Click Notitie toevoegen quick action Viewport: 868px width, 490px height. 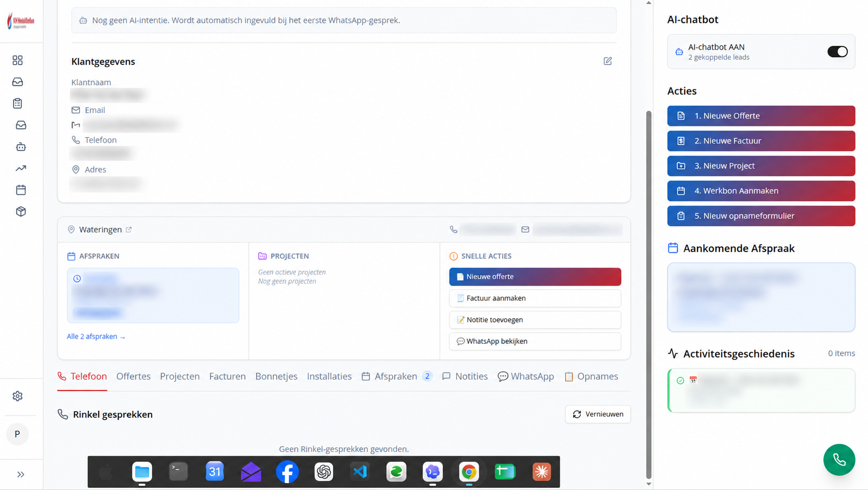point(535,320)
